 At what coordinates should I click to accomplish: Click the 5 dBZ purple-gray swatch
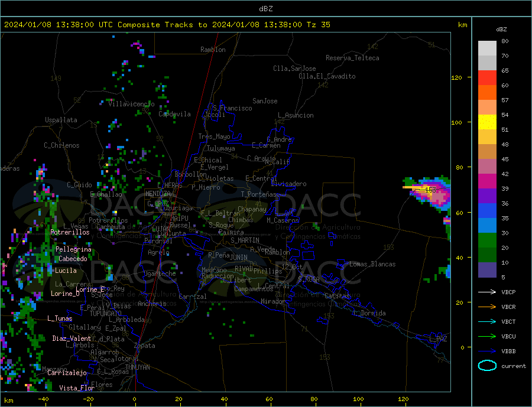point(487,269)
